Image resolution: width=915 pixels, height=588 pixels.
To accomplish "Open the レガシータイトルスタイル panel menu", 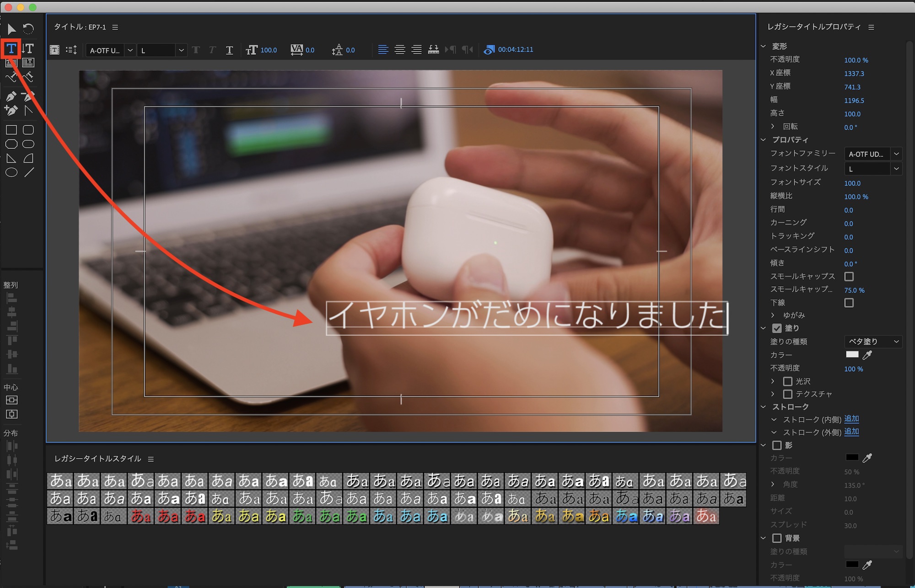I will click(151, 459).
